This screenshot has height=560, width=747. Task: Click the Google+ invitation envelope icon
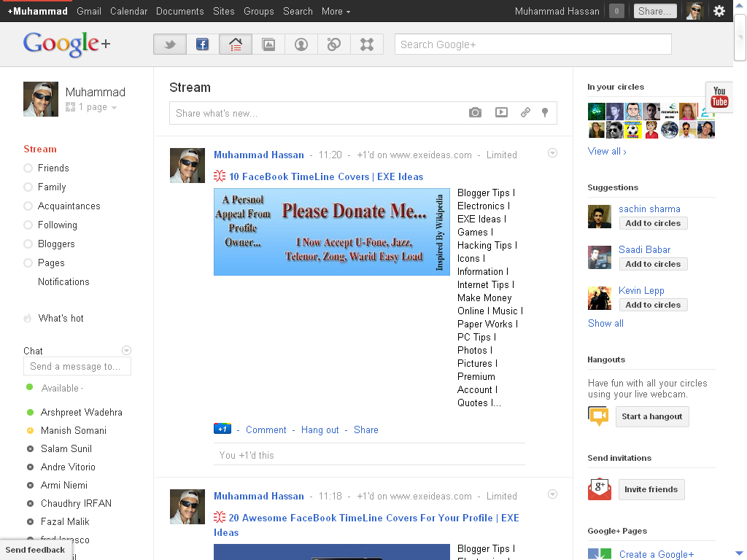click(x=600, y=489)
